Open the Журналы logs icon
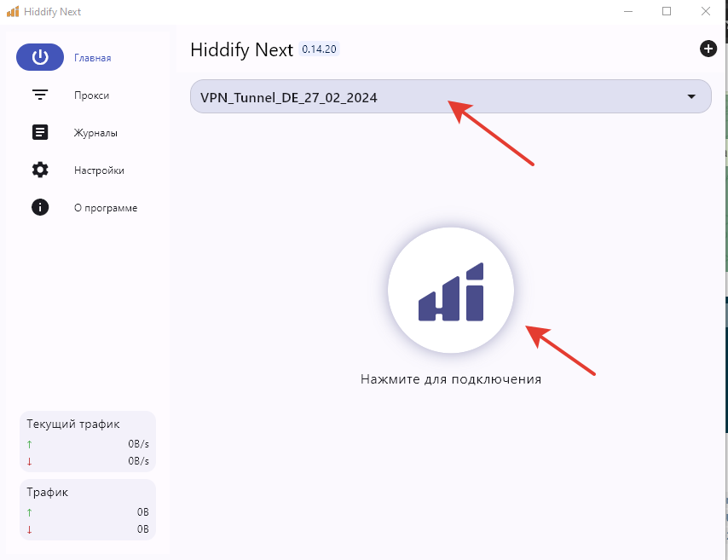The height and width of the screenshot is (560, 728). [40, 132]
